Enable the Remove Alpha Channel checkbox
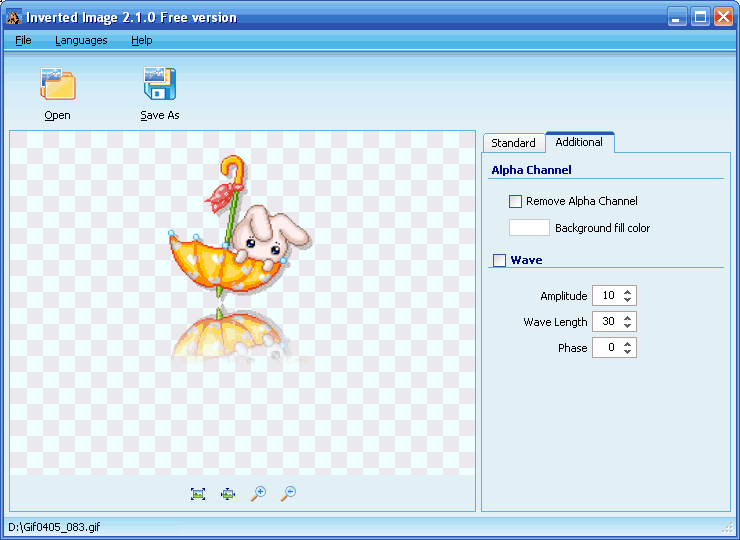 (516, 201)
